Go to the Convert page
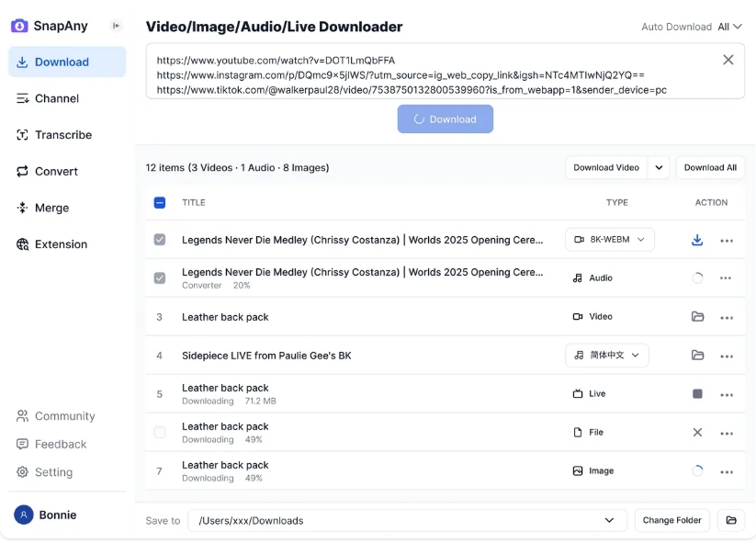 [x=56, y=172]
